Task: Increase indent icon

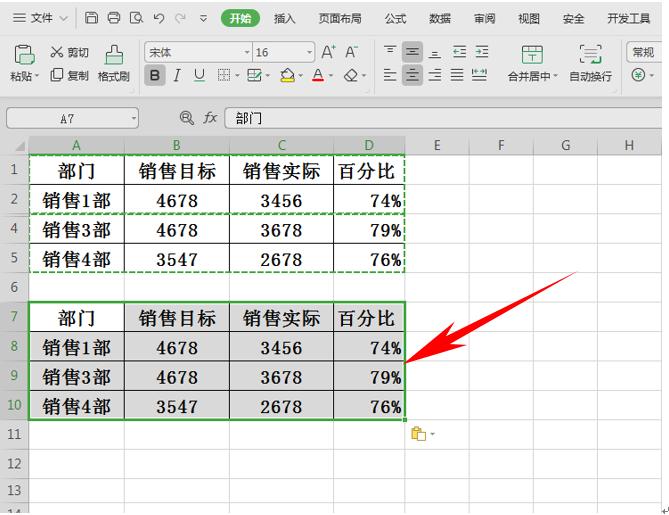Action: click(482, 52)
